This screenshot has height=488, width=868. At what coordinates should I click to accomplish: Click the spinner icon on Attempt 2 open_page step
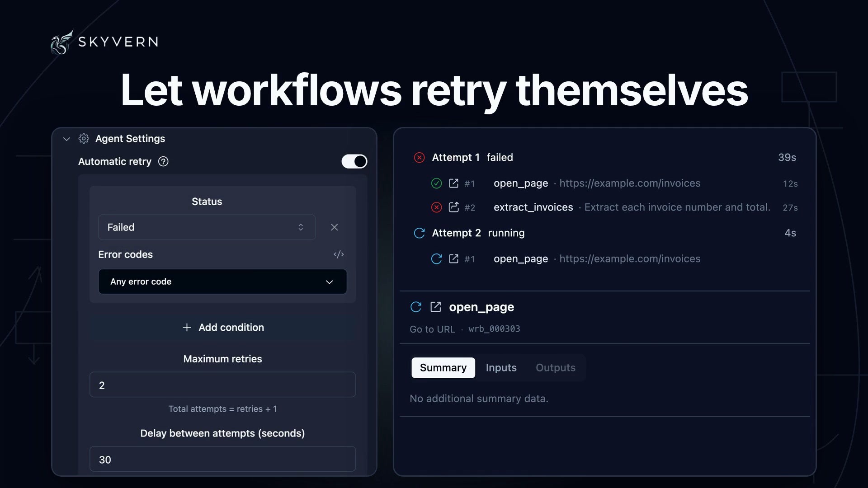(436, 259)
